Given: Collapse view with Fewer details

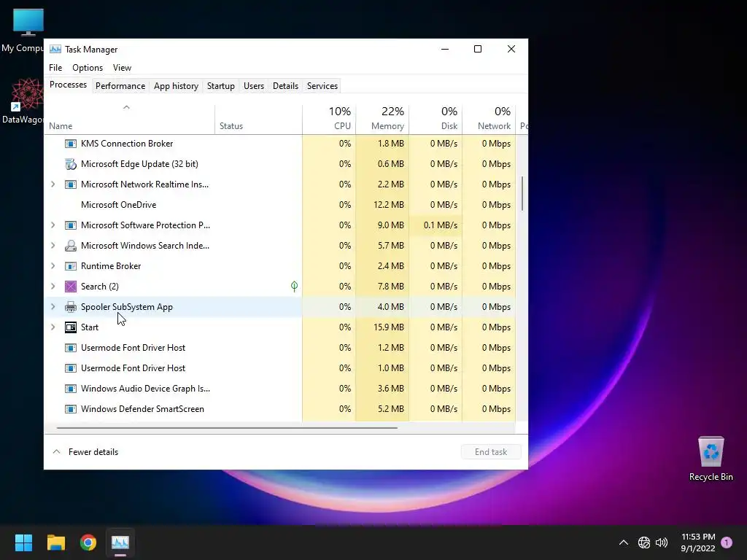Looking at the screenshot, I should [x=85, y=452].
